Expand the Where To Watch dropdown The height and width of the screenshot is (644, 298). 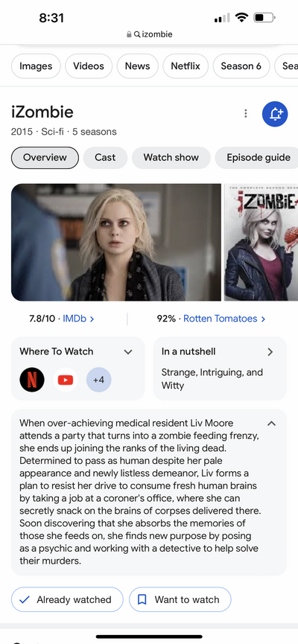click(128, 352)
